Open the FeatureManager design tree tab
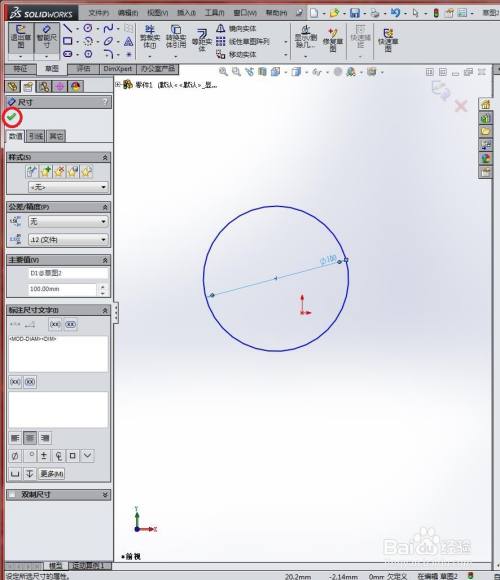The height and width of the screenshot is (580, 500). point(12,87)
